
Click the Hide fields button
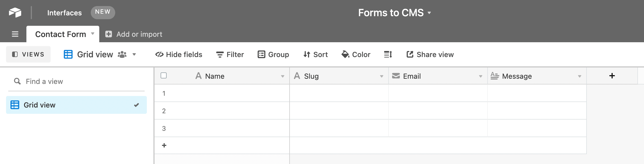coord(179,55)
